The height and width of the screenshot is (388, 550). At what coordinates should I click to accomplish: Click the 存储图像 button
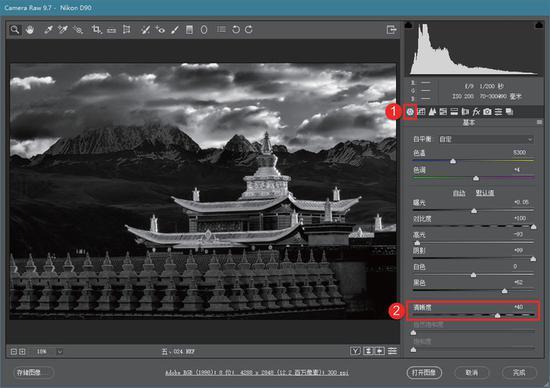[x=33, y=372]
